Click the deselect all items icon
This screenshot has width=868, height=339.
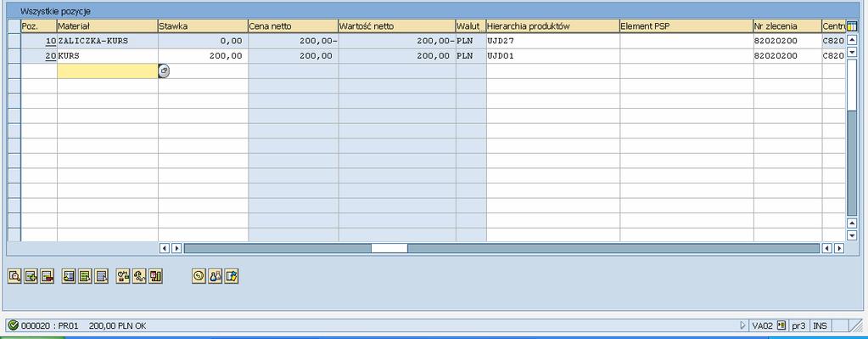(101, 276)
